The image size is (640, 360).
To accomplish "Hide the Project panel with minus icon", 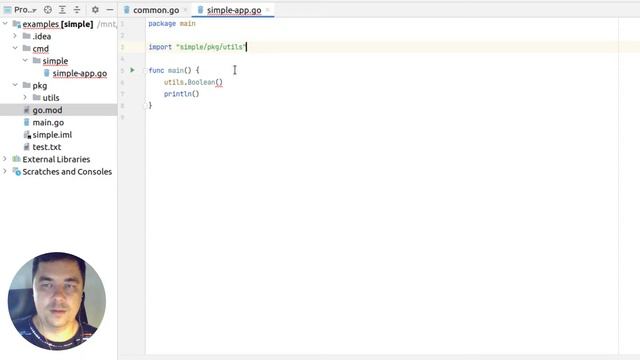I will click(x=110, y=10).
